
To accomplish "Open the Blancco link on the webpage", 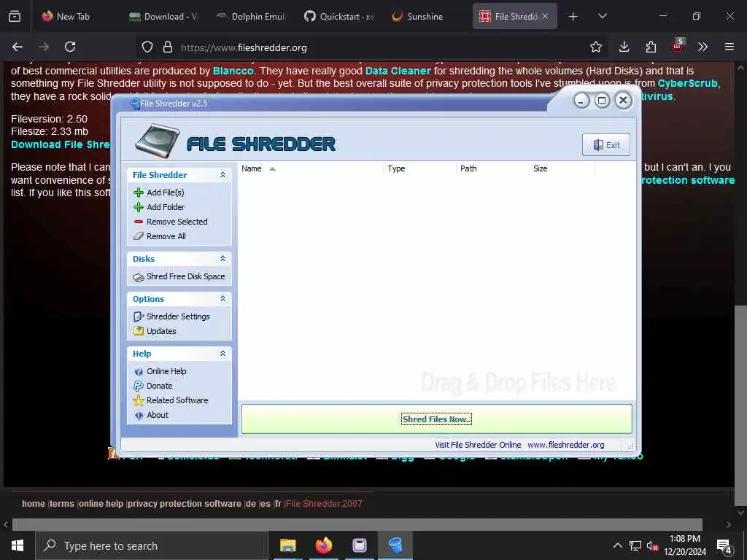I will pyautogui.click(x=233, y=71).
